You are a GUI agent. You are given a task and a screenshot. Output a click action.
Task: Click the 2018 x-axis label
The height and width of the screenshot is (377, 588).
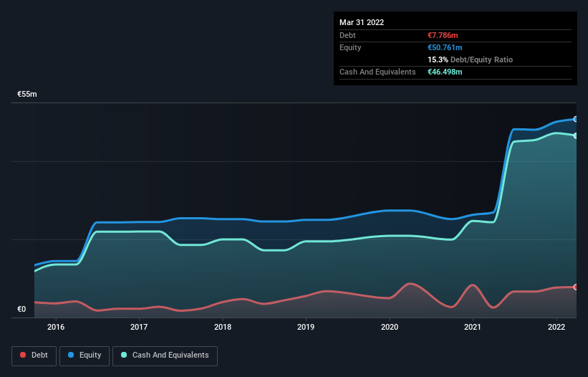point(223,327)
